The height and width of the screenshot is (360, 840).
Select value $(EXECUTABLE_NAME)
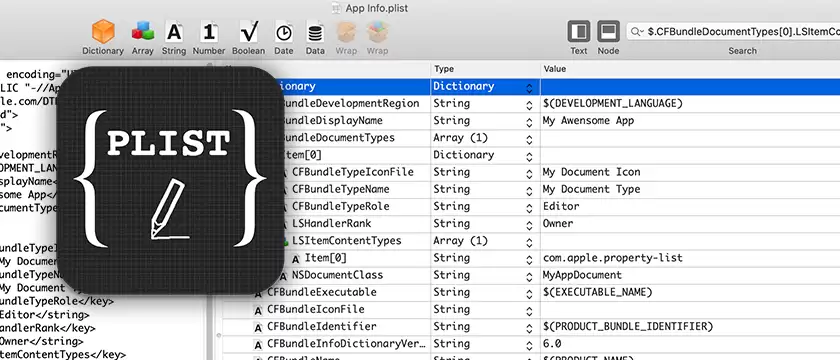click(597, 292)
